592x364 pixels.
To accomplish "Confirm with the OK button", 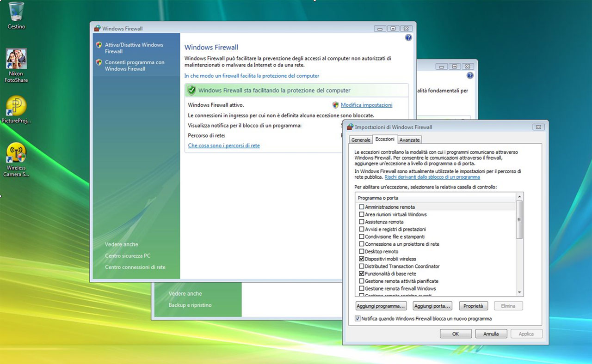I will [x=456, y=334].
